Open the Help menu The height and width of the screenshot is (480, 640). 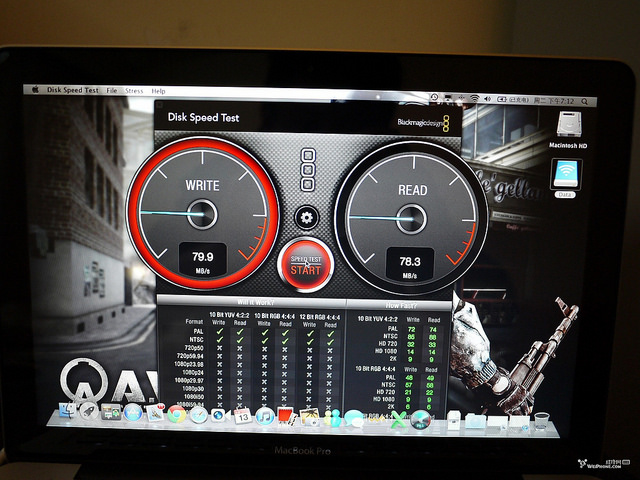tap(158, 91)
